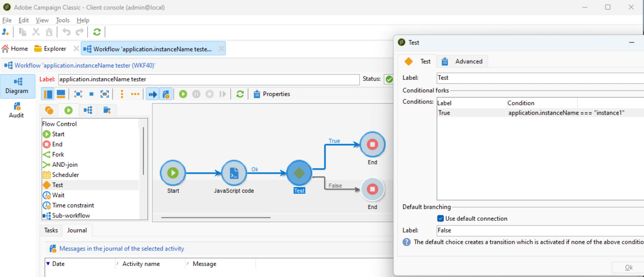The width and height of the screenshot is (644, 277).
Task: Click Ok button in Test dialog
Action: (629, 268)
